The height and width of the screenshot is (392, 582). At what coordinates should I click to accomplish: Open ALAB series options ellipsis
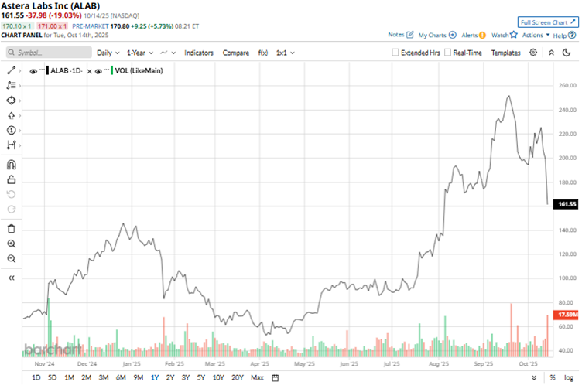[42, 70]
